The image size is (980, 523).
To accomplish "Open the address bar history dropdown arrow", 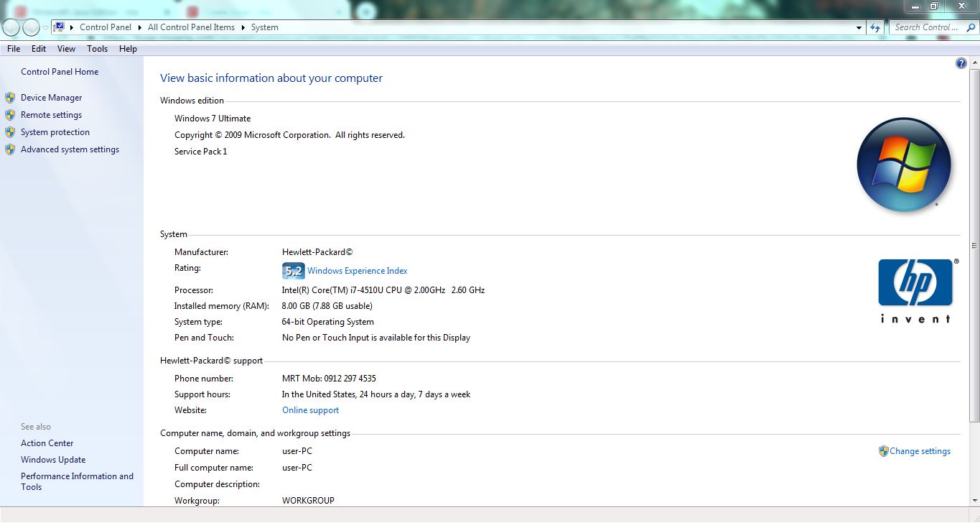I will pyautogui.click(x=859, y=28).
